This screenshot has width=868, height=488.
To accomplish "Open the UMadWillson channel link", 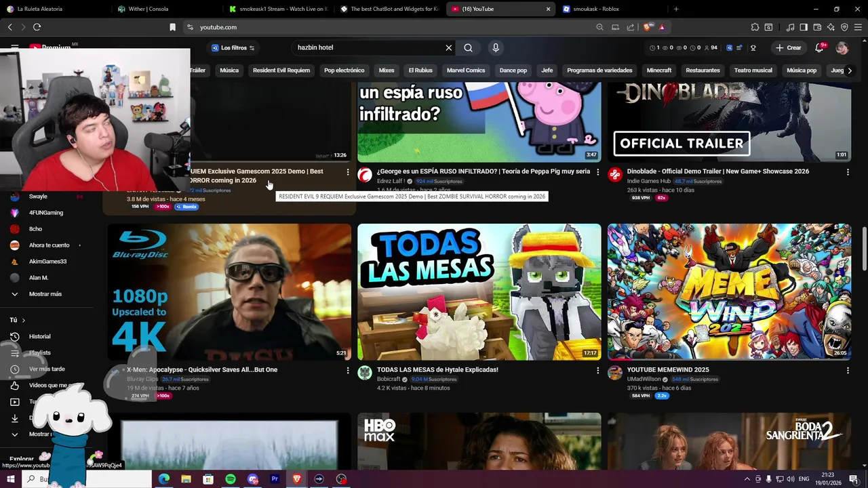I will 644,380.
